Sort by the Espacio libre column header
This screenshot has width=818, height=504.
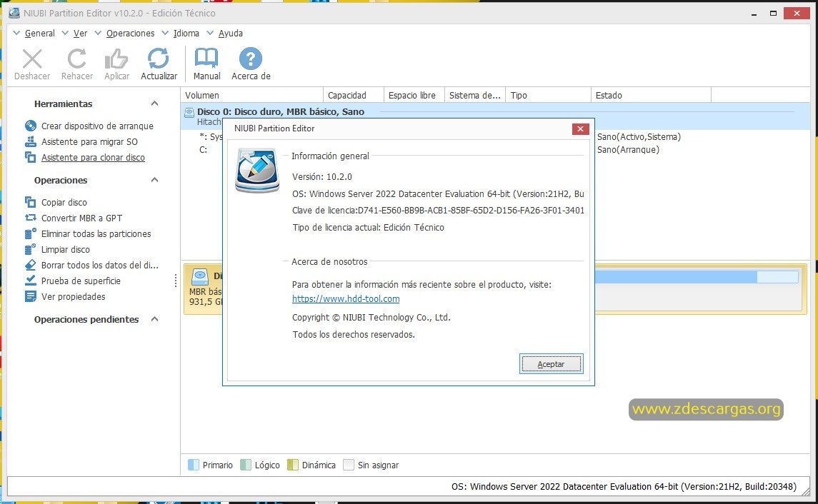[414, 95]
